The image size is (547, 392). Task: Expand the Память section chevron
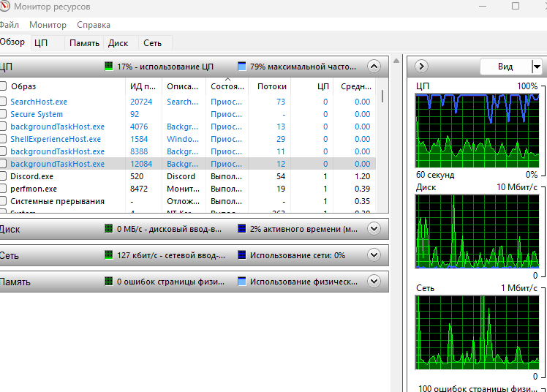point(374,282)
